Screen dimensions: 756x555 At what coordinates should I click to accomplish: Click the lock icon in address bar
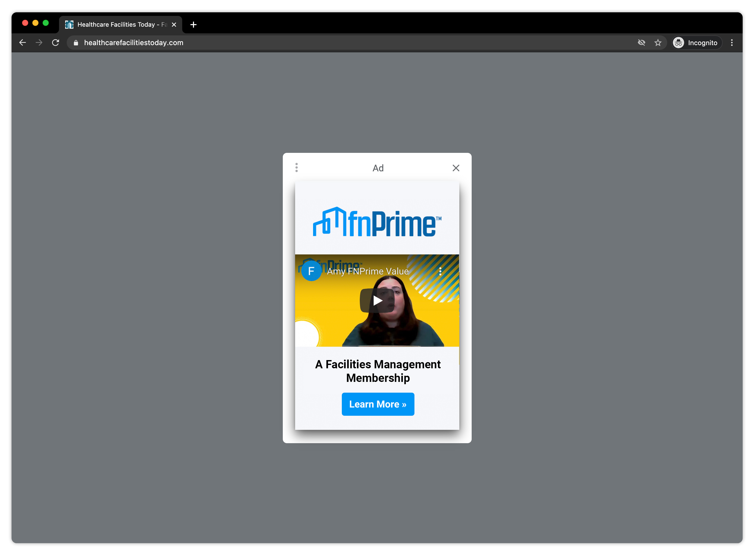(x=76, y=43)
